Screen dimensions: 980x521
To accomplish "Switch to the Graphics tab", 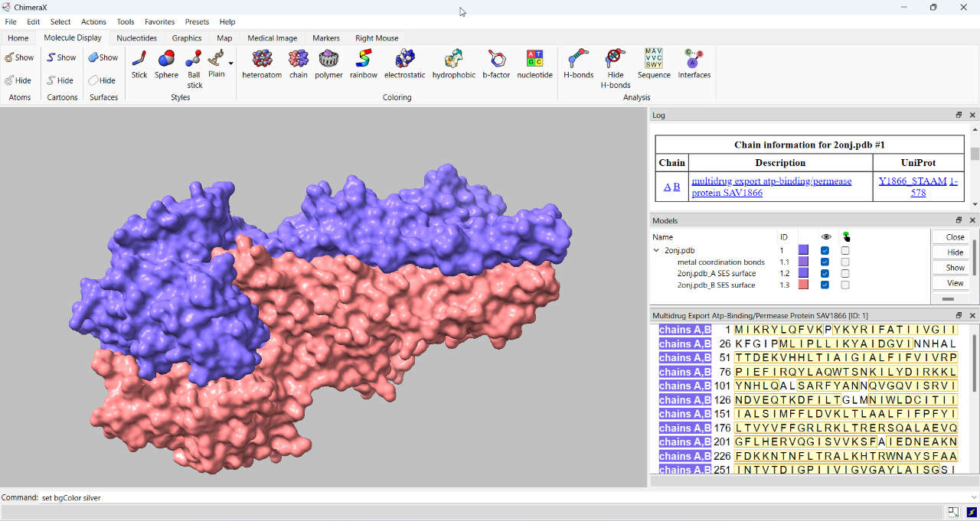I will tap(186, 37).
